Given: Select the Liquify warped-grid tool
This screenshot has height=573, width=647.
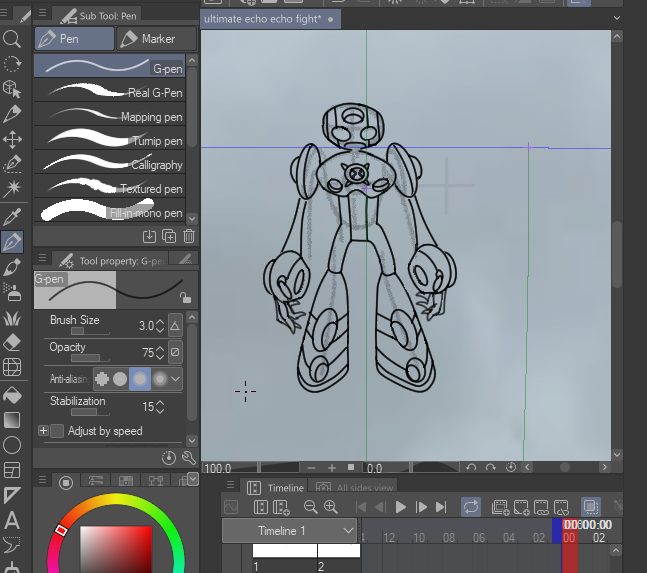Looking at the screenshot, I should pyautogui.click(x=12, y=367).
